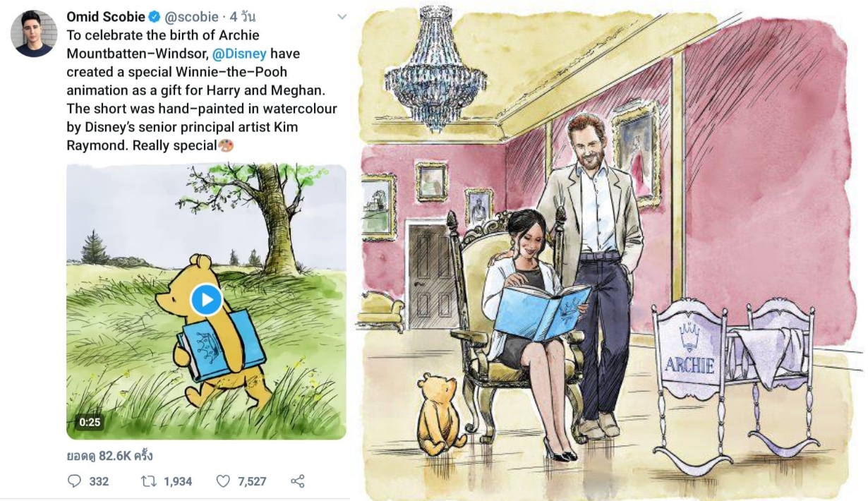Play the Winnie-the-Pooh video
Viewport: 868px width, 501px height.
206,300
